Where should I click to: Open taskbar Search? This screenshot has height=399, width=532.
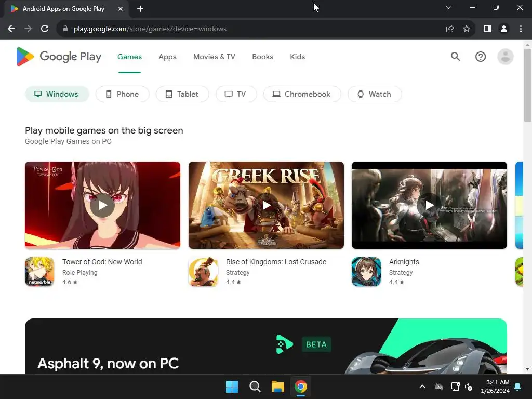[255, 387]
